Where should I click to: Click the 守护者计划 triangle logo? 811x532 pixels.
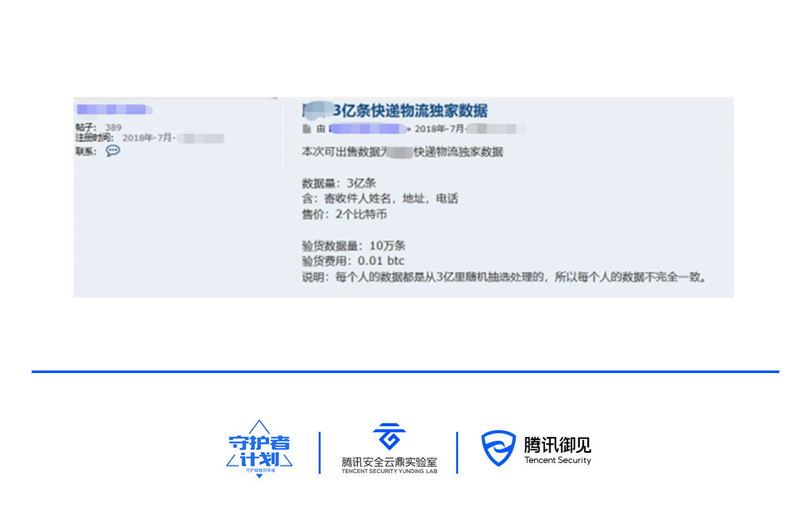coord(259,448)
